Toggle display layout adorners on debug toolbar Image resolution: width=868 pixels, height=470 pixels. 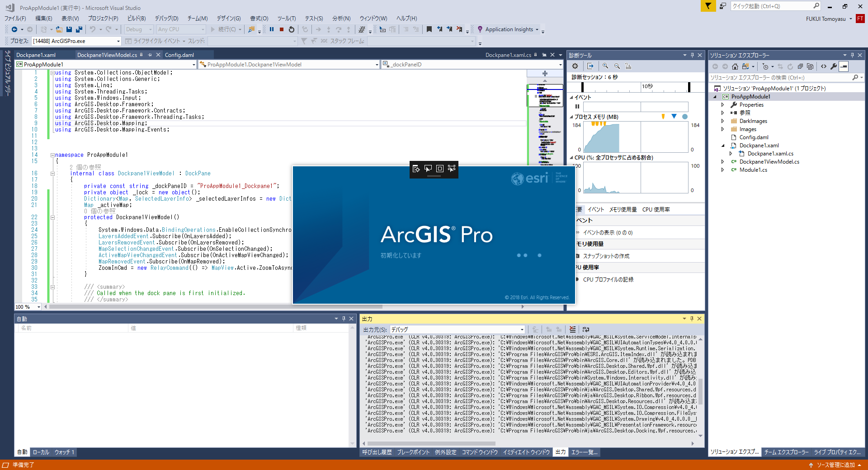click(439, 169)
